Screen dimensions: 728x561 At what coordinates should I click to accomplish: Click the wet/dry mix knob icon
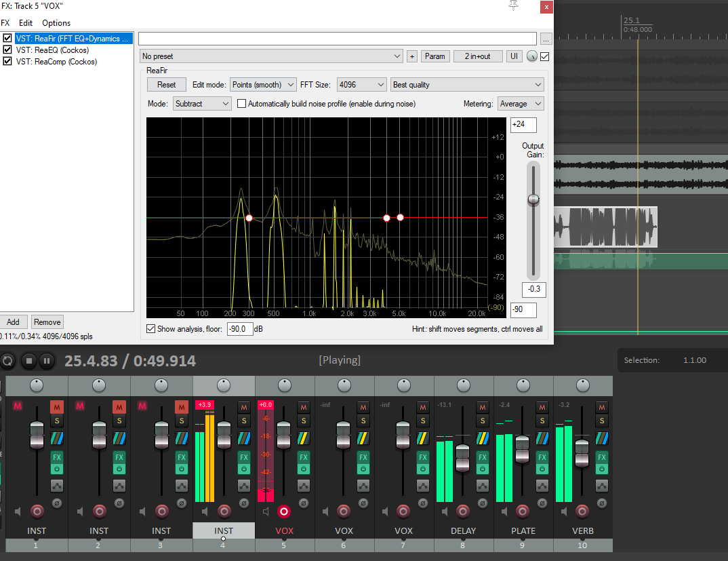tap(531, 56)
